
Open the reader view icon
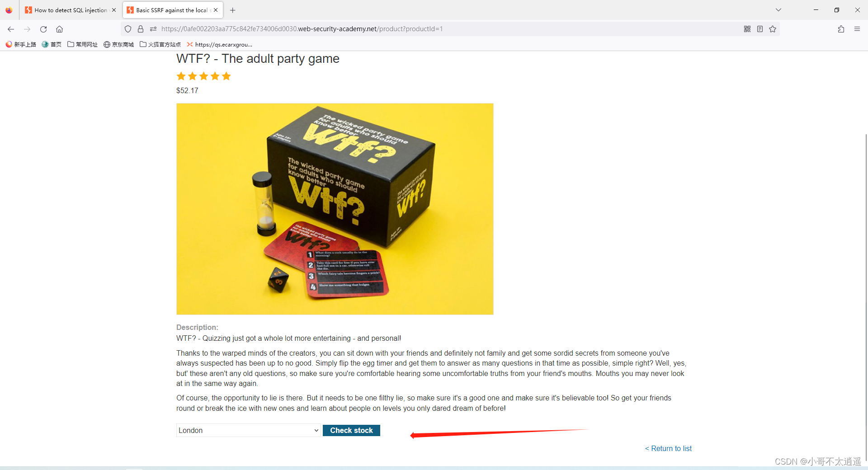click(760, 29)
